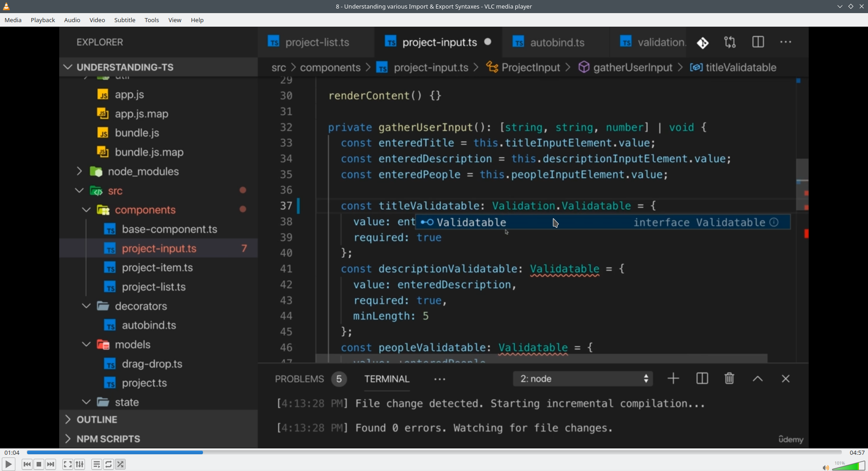
Task: Open editor More Actions ellipsis
Action: pos(786,42)
